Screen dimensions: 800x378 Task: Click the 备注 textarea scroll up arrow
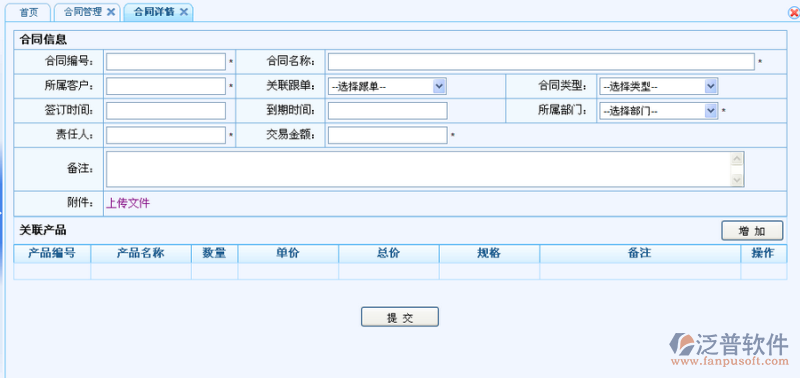click(737, 159)
